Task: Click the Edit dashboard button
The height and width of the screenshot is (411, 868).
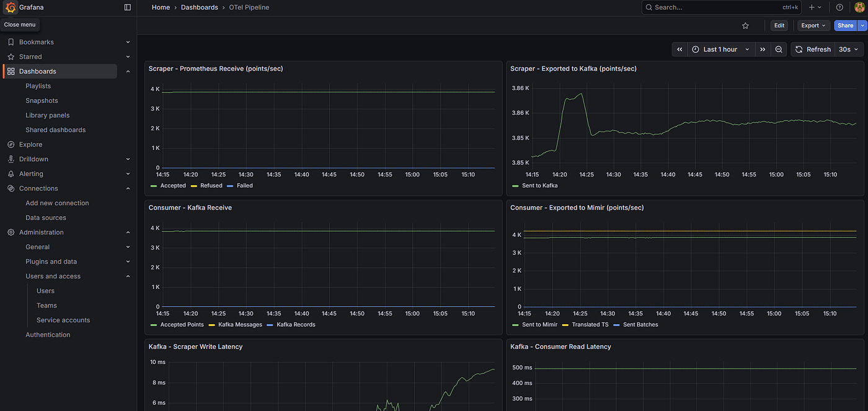Action: tap(779, 25)
